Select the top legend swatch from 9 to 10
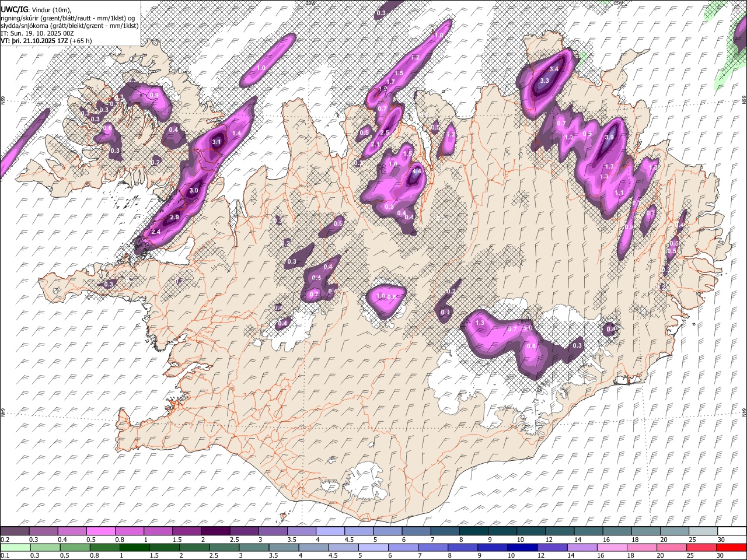The width and height of the screenshot is (747, 560). pos(504,531)
